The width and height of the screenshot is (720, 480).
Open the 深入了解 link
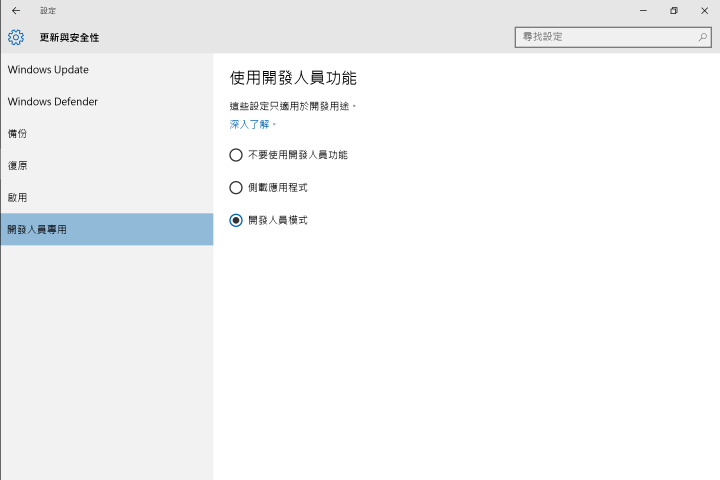tap(249, 124)
